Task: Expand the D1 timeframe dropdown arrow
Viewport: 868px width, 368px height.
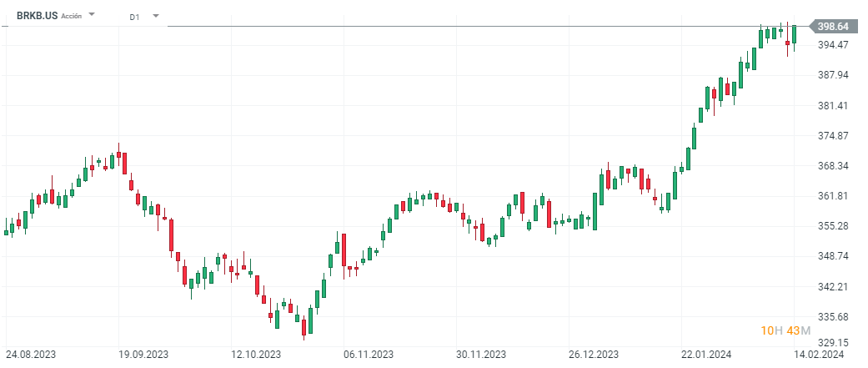Action: pos(155,16)
